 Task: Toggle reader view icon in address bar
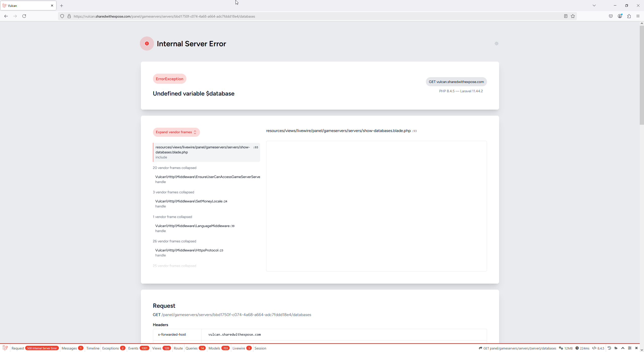[566, 16]
